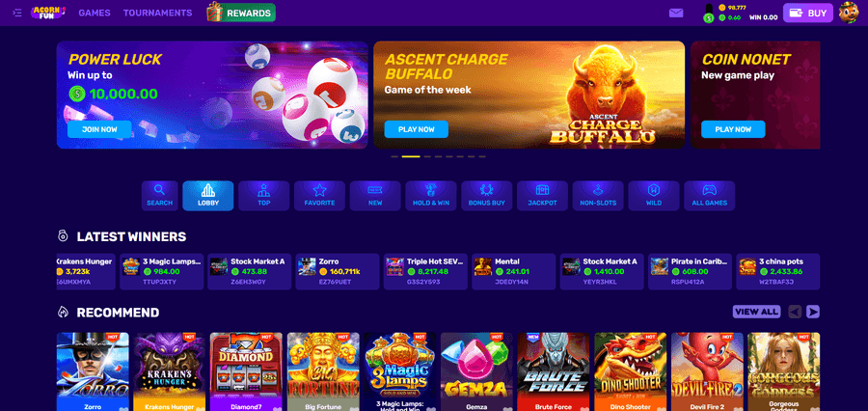Show previous recommended games with left arrow
The height and width of the screenshot is (411, 868).
click(x=795, y=312)
